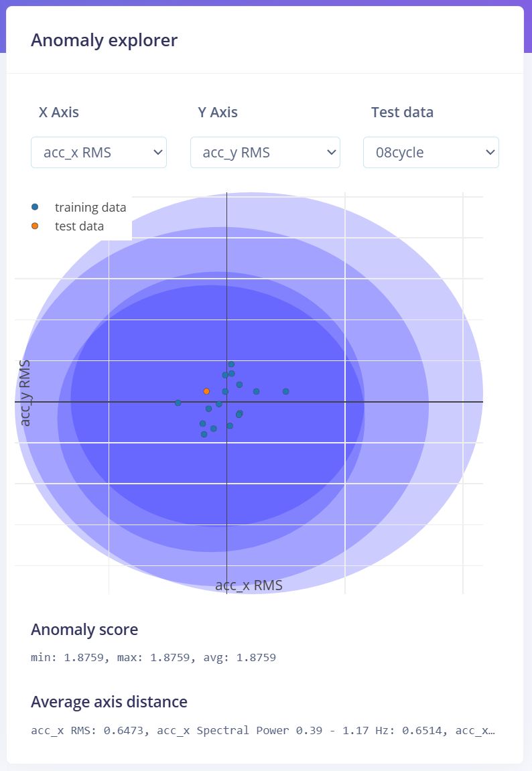
Task: Click the leftmost training data point
Action: coord(178,403)
